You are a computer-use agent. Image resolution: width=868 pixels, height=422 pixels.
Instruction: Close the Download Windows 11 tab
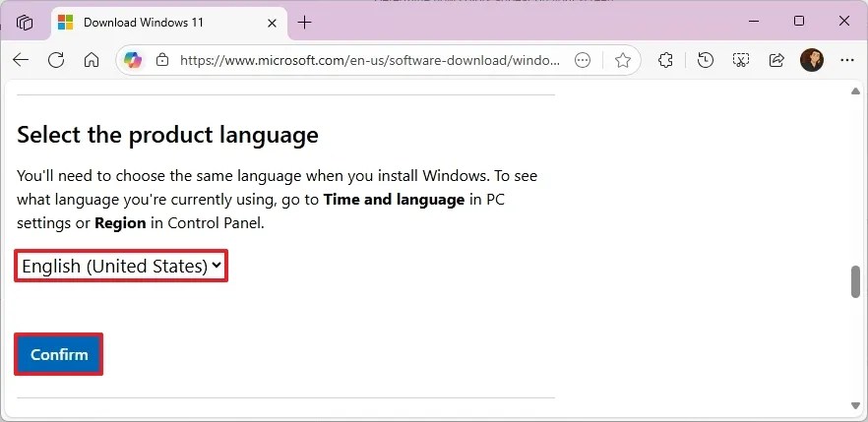point(272,23)
